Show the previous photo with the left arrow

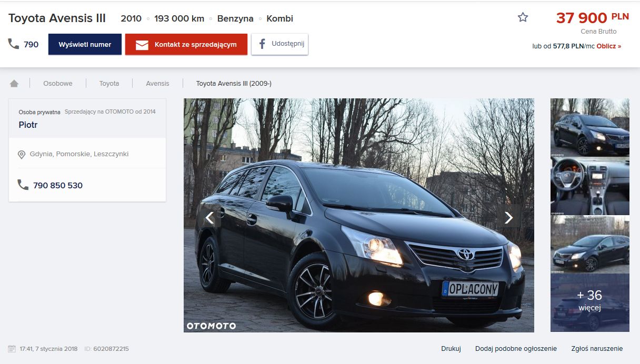[209, 217]
